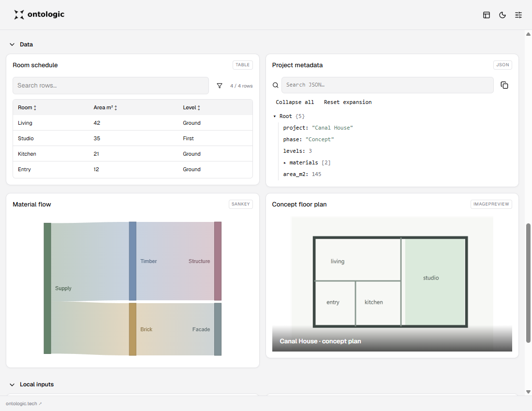Click the ontologic logo

39,15
